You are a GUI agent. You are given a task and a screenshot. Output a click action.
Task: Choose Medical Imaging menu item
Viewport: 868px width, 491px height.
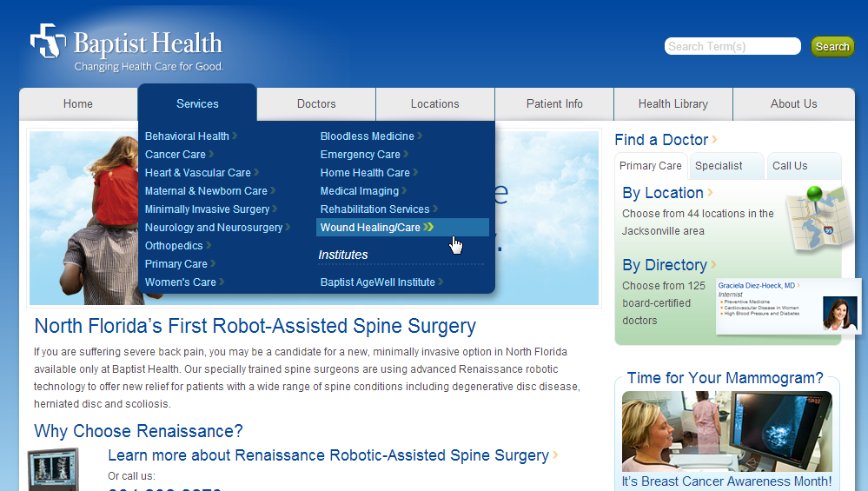coord(359,191)
